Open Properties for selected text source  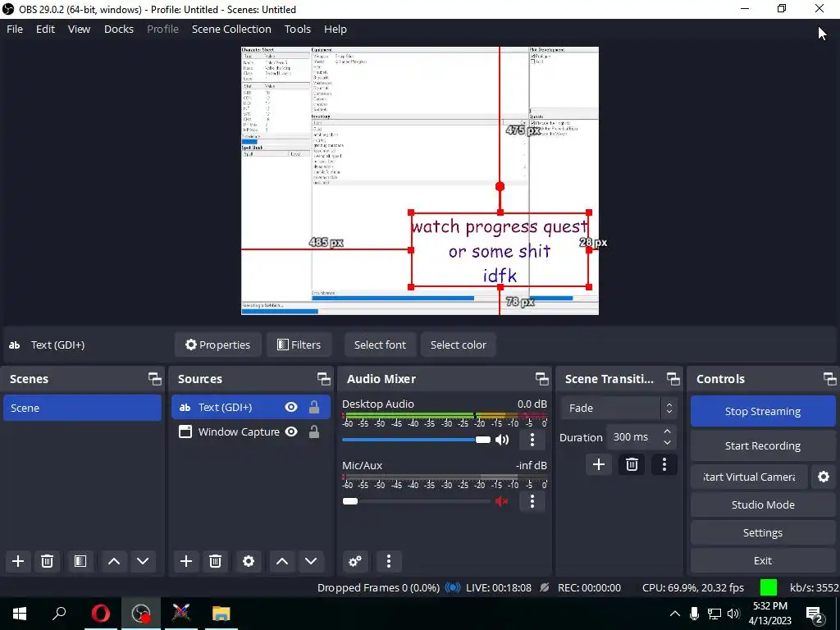click(x=217, y=345)
